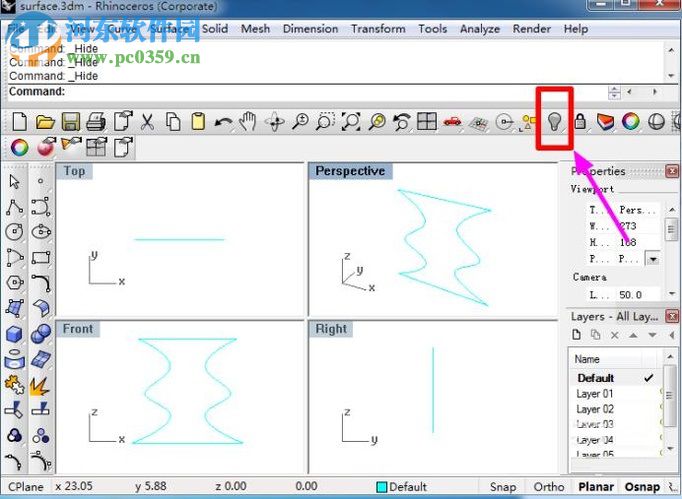
Task: Undo last action with curved arrow
Action: click(223, 123)
